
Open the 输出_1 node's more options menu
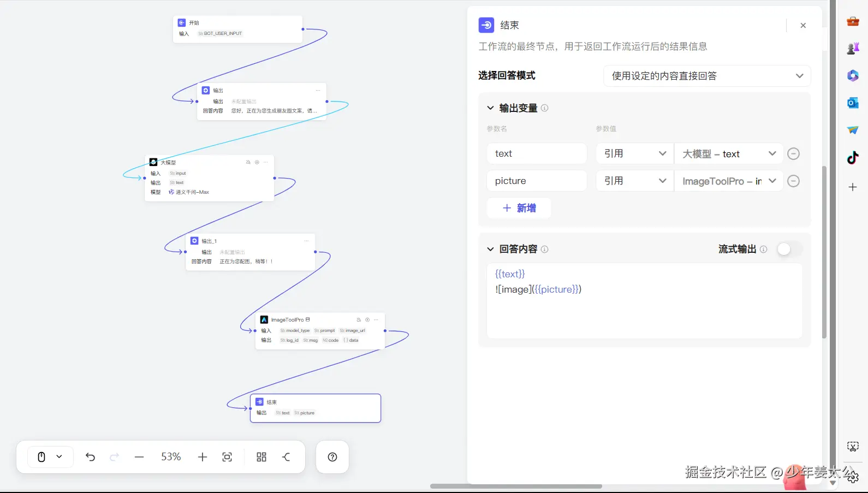(x=306, y=241)
